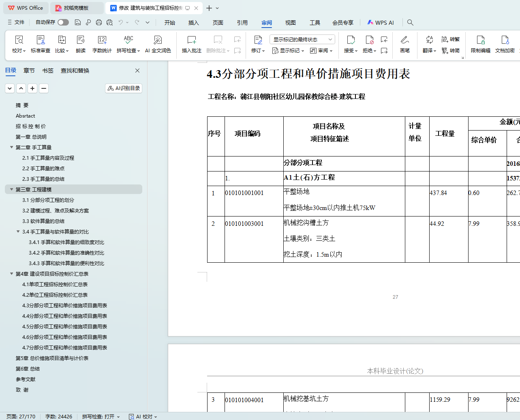Click the 限制编辑 restrict editing icon
The height and width of the screenshot is (420, 520).
coord(480,40)
